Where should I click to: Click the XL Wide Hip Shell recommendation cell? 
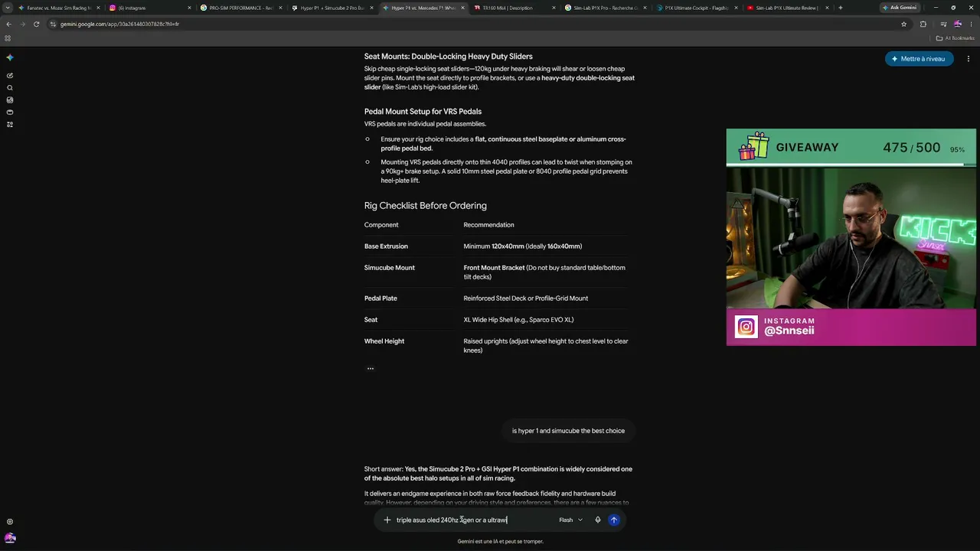(518, 320)
